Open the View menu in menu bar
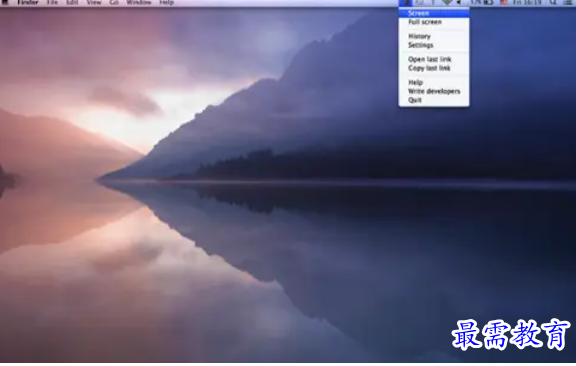 (94, 2)
